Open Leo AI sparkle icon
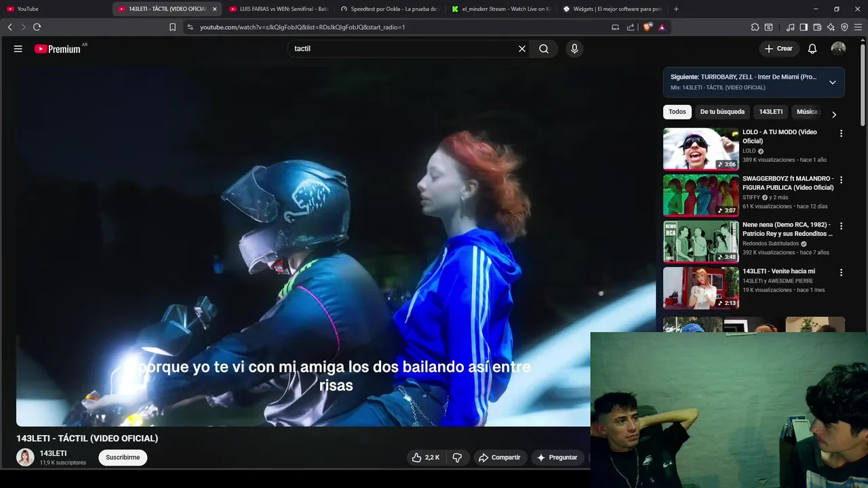Image resolution: width=868 pixels, height=488 pixels. click(831, 27)
